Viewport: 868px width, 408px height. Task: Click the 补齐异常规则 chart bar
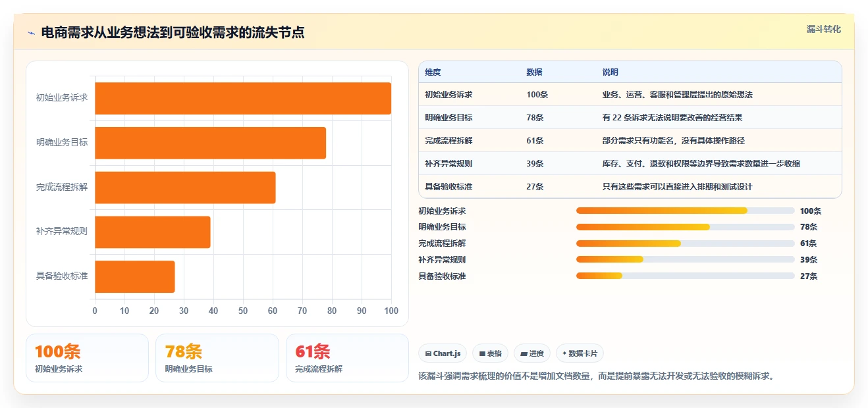coord(153,232)
